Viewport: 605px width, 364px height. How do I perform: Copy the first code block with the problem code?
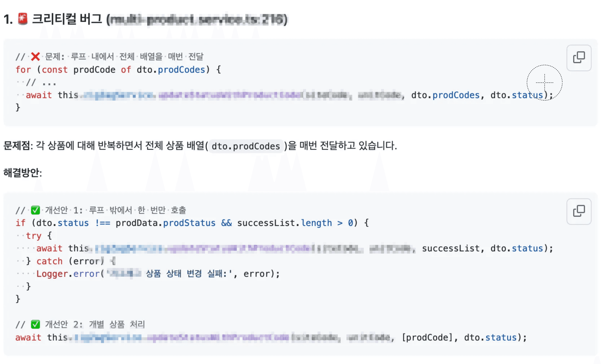(578, 58)
